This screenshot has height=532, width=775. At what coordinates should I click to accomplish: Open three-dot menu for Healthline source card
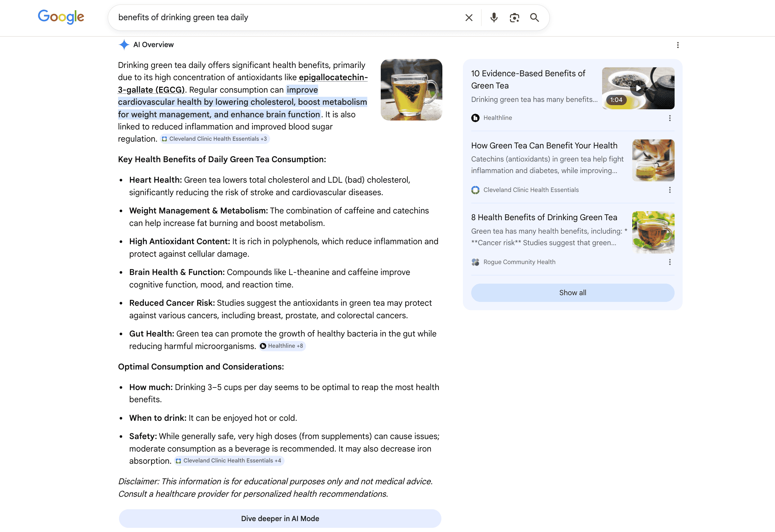click(x=669, y=118)
